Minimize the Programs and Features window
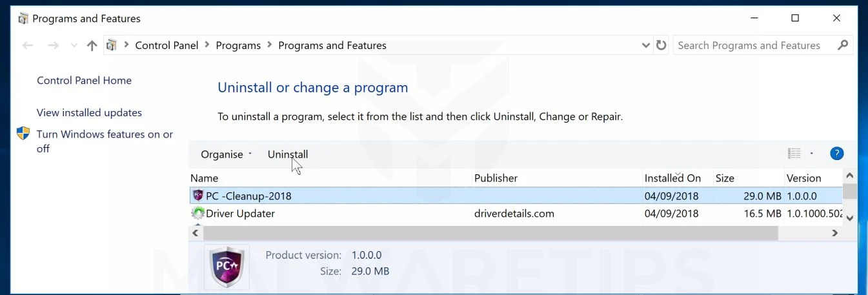This screenshot has width=868, height=295. tap(753, 19)
